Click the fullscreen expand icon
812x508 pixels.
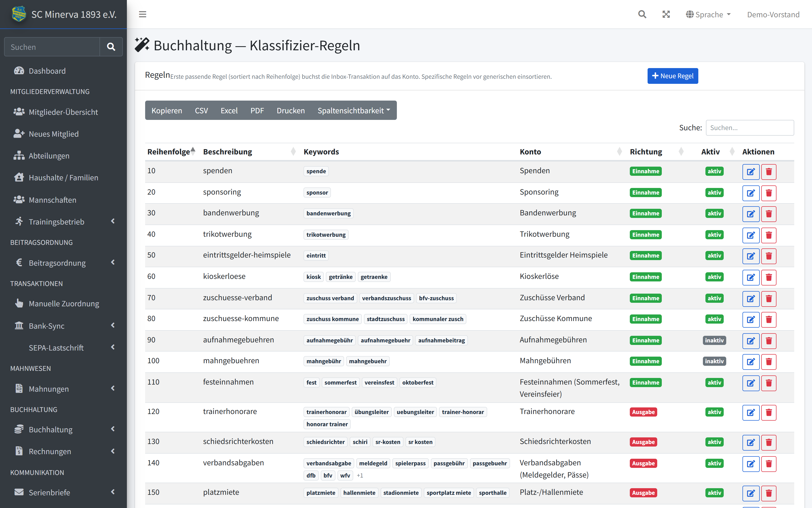coord(666,14)
